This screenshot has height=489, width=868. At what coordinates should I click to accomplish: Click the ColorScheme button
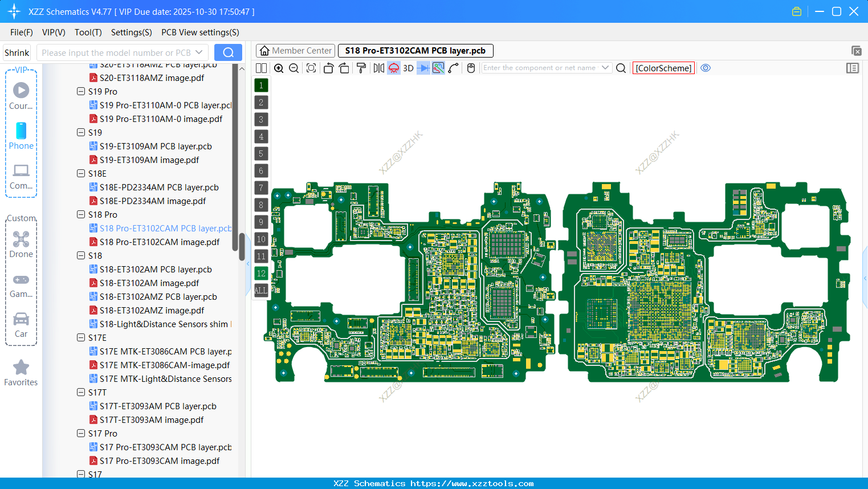(x=663, y=68)
